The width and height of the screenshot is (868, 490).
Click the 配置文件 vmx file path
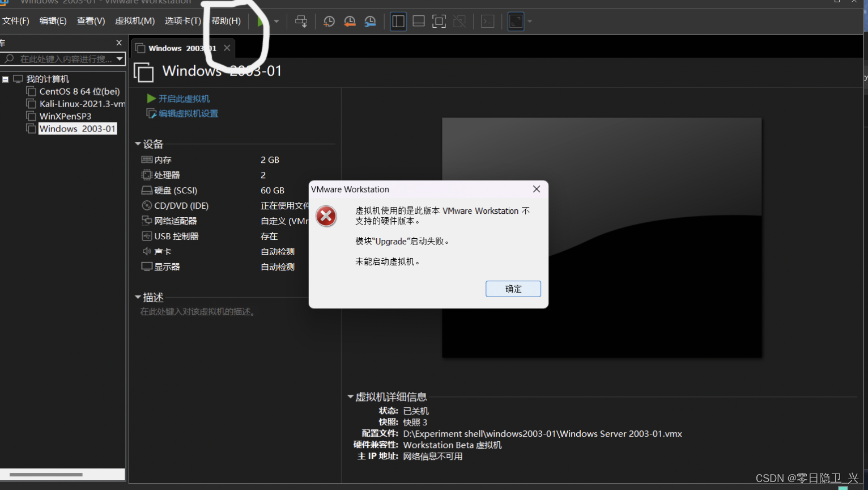tap(542, 433)
